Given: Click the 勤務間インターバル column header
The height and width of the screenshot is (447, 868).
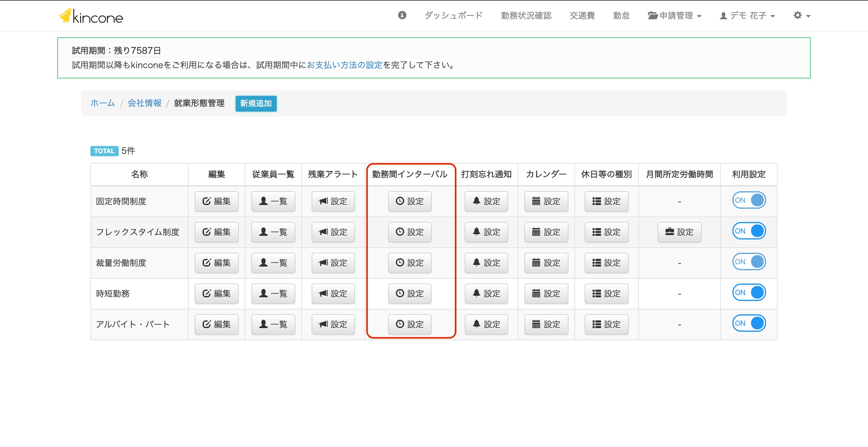Looking at the screenshot, I should 410,174.
